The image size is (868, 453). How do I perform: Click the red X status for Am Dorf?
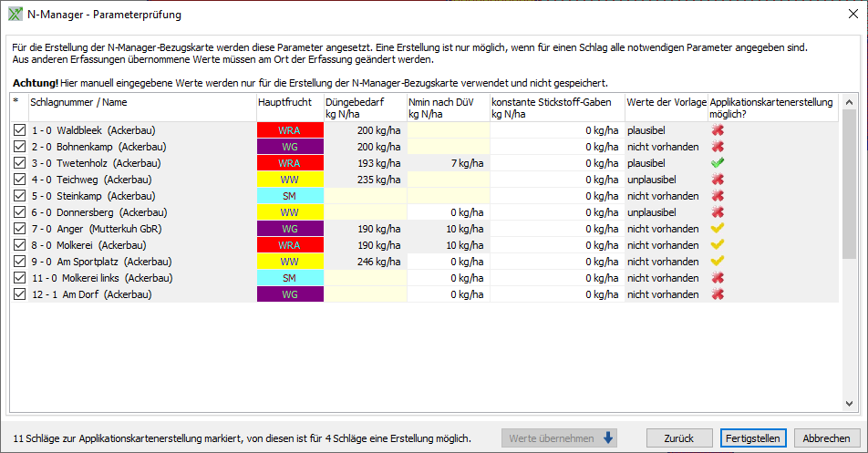tap(718, 294)
